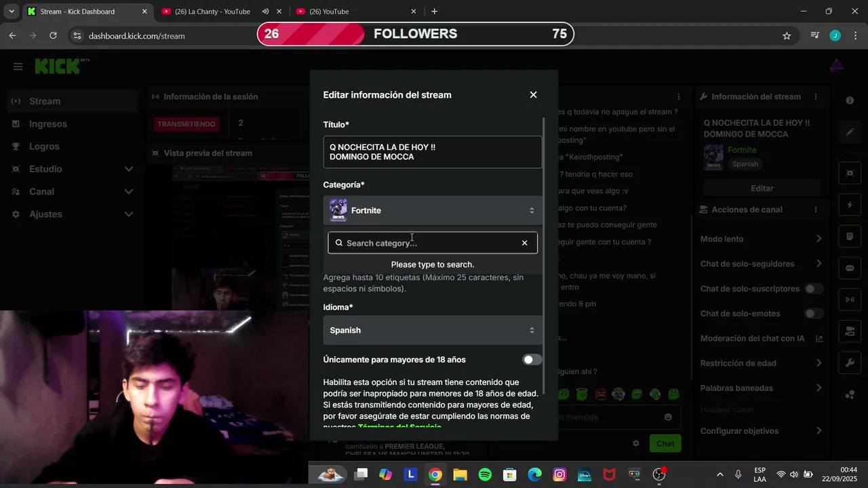The height and width of the screenshot is (488, 868).
Task: Switch to the (26) YouTube tab
Action: pos(356,12)
